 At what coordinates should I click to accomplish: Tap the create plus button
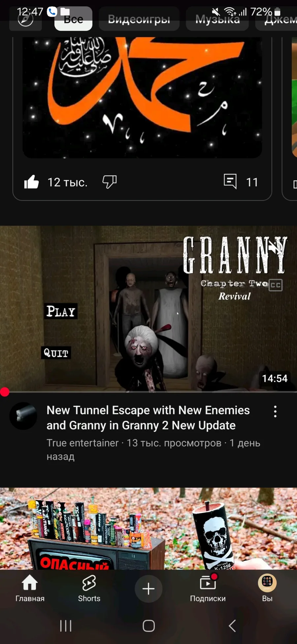point(148,589)
